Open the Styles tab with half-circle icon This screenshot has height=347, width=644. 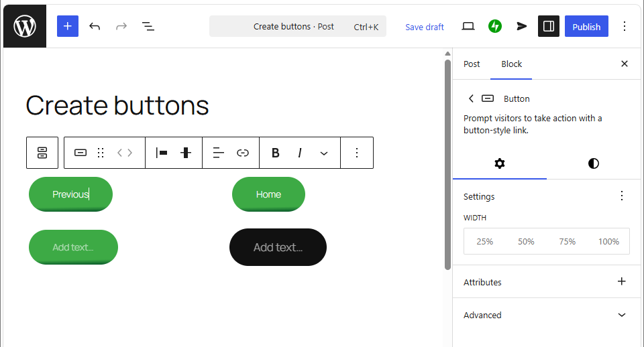(594, 163)
